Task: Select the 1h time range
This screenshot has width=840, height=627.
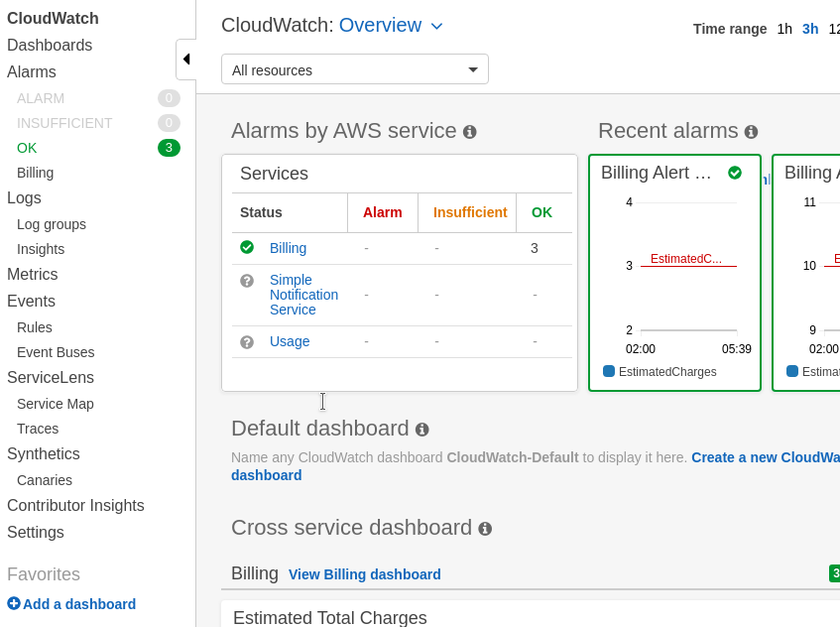Action: coord(784,29)
